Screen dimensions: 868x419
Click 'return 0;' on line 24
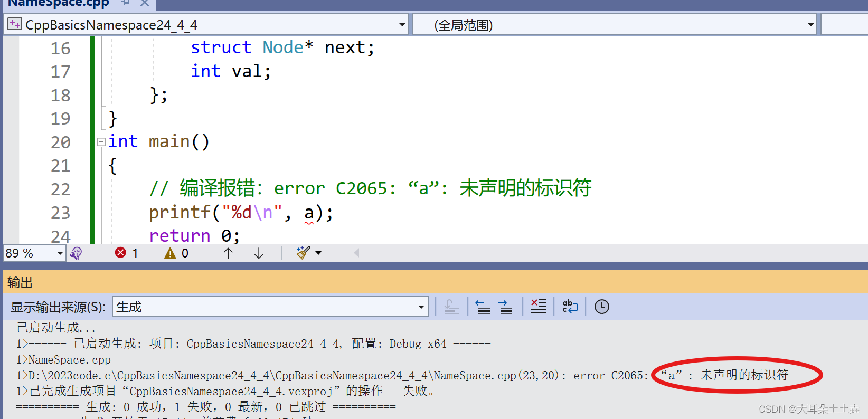coord(194,235)
